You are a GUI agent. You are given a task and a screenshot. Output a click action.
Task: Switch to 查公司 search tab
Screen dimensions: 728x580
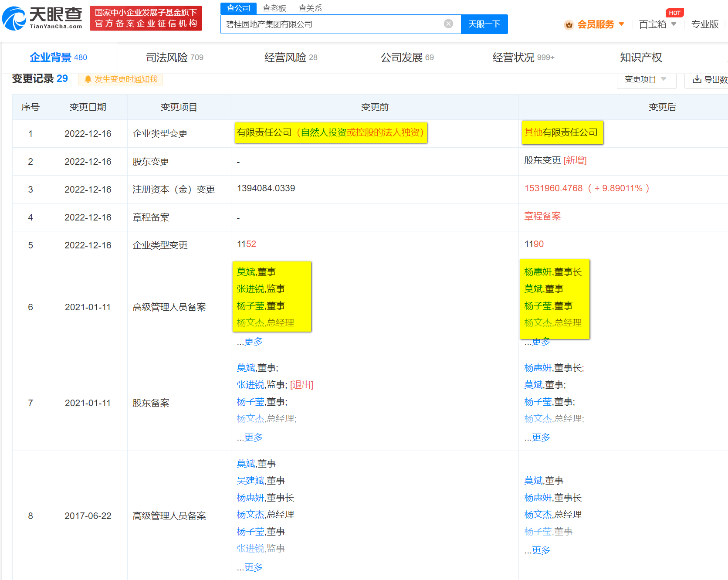pos(238,8)
